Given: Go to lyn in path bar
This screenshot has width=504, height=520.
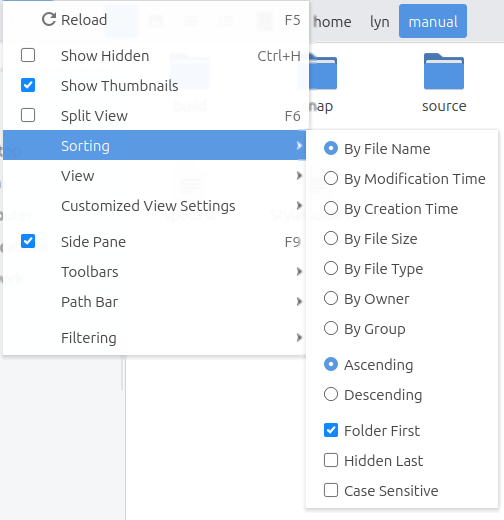Looking at the screenshot, I should point(379,22).
